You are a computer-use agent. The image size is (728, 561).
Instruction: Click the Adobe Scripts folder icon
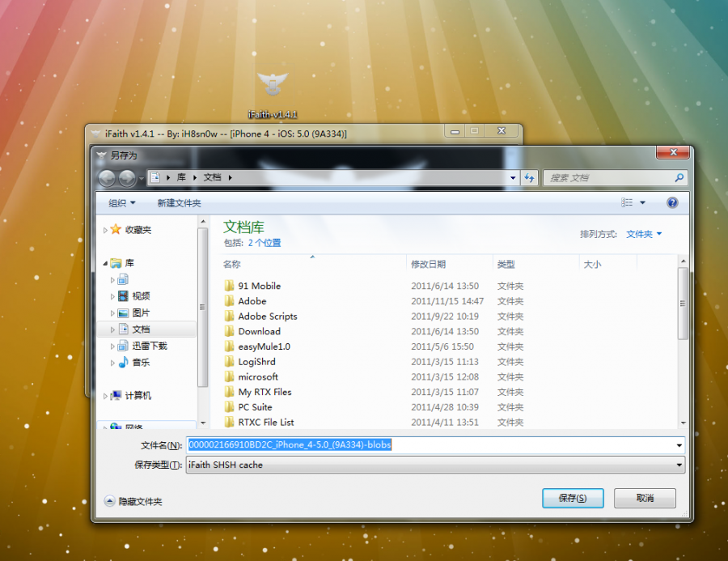coord(229,316)
